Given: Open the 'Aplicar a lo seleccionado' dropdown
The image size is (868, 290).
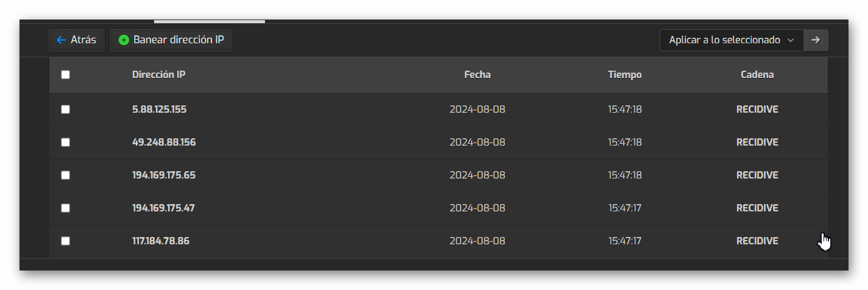Looking at the screenshot, I should 732,40.
